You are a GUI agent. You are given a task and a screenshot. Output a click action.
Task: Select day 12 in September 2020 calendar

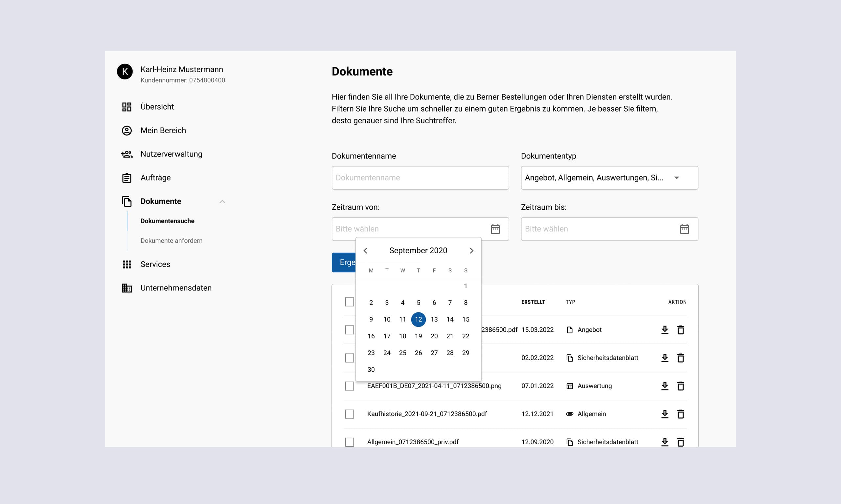pyautogui.click(x=418, y=319)
